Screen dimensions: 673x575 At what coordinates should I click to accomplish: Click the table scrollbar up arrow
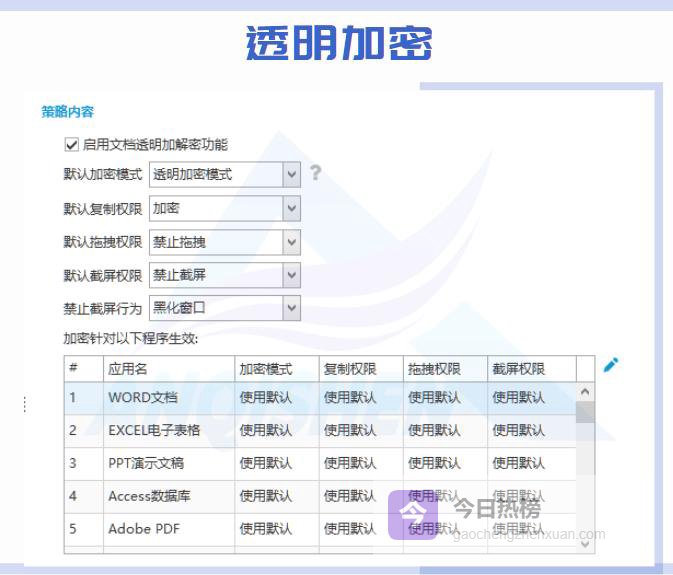[585, 393]
